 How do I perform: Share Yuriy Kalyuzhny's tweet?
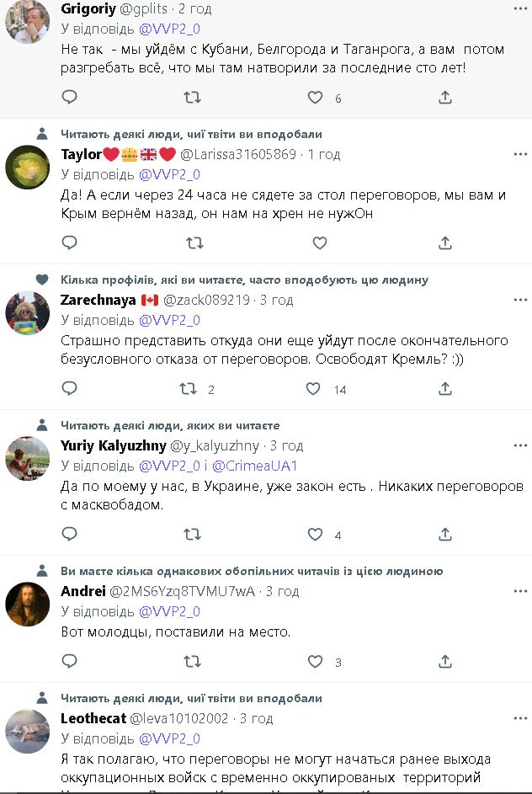click(x=445, y=534)
